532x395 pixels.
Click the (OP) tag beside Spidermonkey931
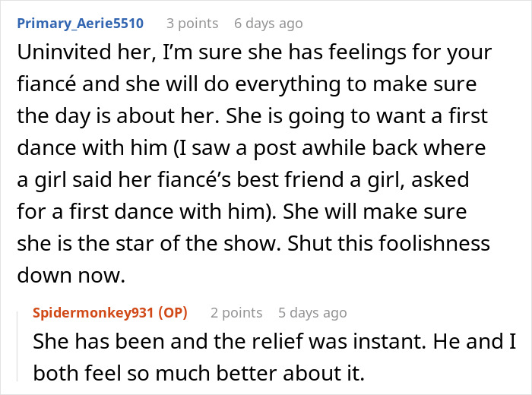pos(173,313)
